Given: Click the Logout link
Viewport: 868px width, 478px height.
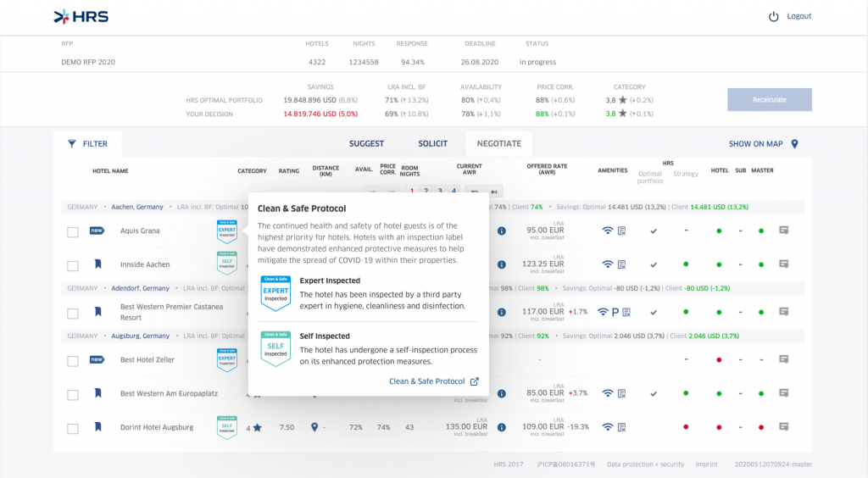Looking at the screenshot, I should pos(798,16).
